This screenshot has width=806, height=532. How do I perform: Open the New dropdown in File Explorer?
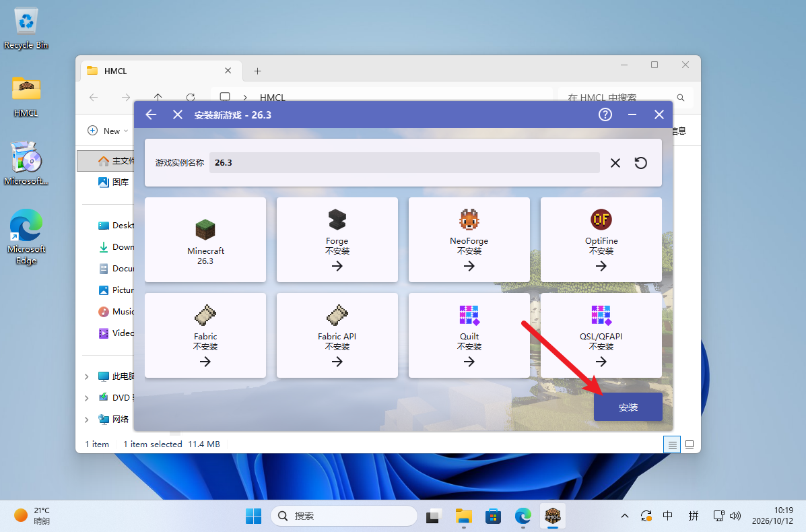coord(108,131)
